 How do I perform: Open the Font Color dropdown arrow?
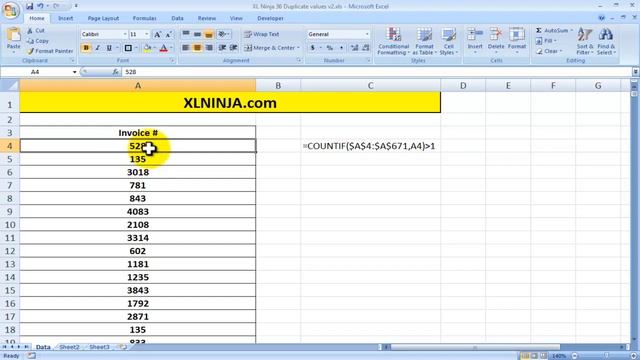(171, 48)
